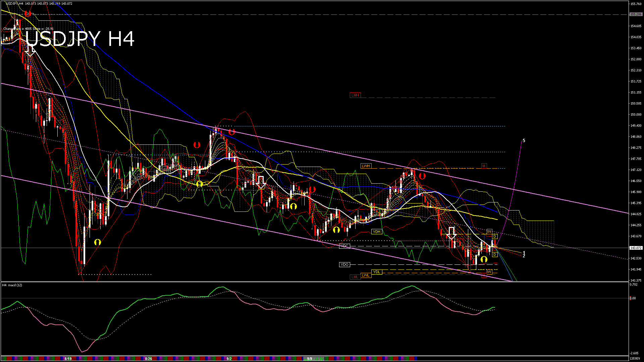Select the LMH level label
644x362 pixels.
(355, 95)
